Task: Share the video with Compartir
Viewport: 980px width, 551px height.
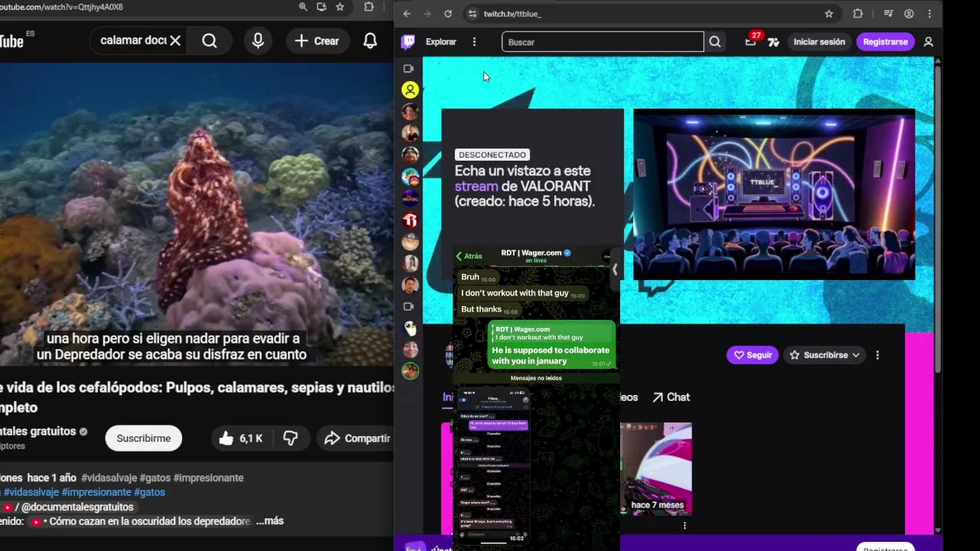Action: [357, 439]
